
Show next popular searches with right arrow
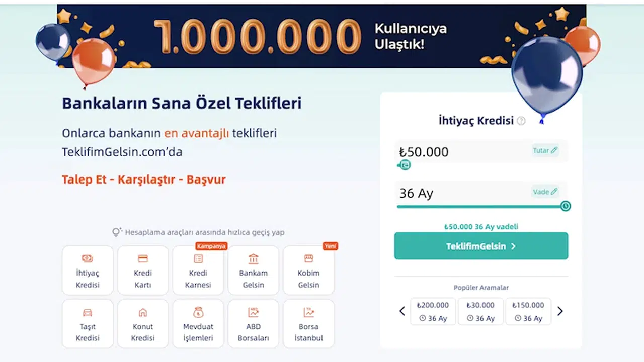point(560,311)
